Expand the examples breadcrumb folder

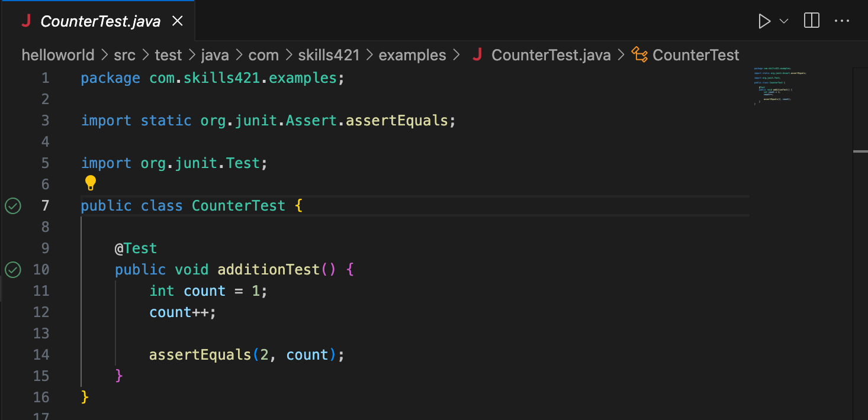[x=412, y=55]
